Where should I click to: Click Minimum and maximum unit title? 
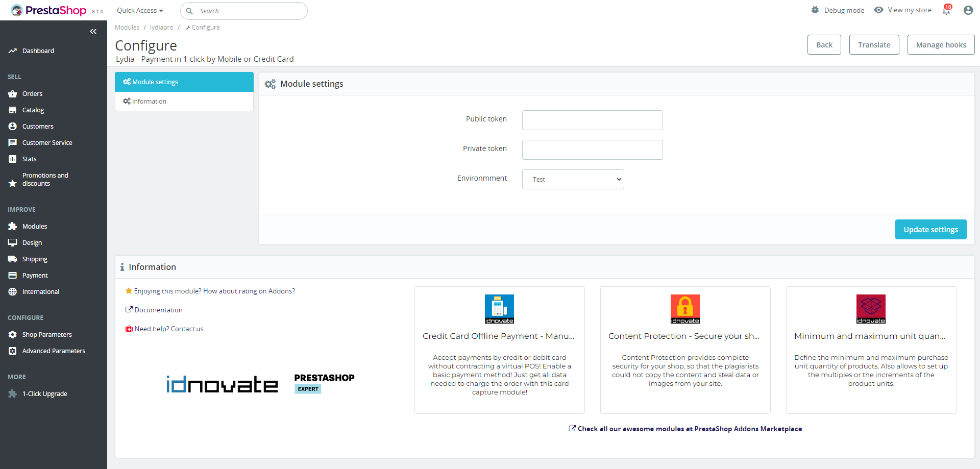(870, 336)
